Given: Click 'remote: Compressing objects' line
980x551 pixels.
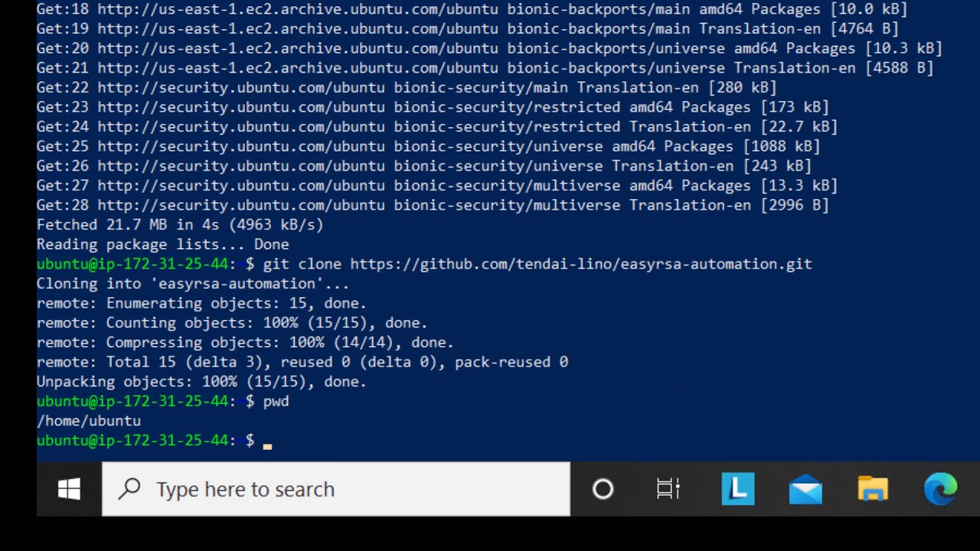Looking at the screenshot, I should (x=245, y=343).
